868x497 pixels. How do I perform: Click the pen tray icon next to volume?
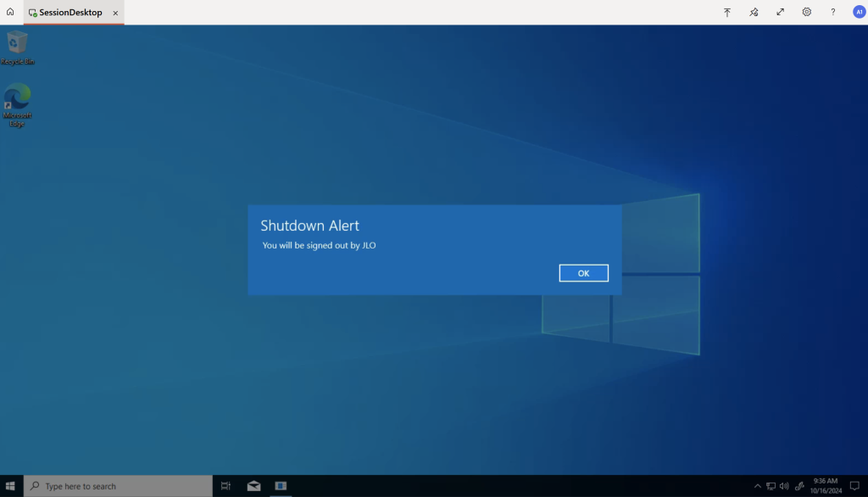pyautogui.click(x=798, y=486)
